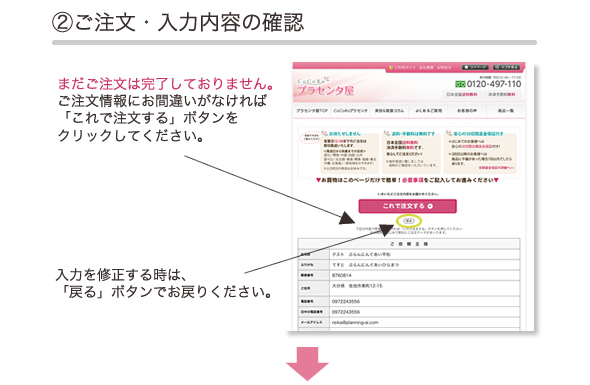Open the CoCoRoプラセンタ navigation tab
The image size is (590, 385).
350,111
